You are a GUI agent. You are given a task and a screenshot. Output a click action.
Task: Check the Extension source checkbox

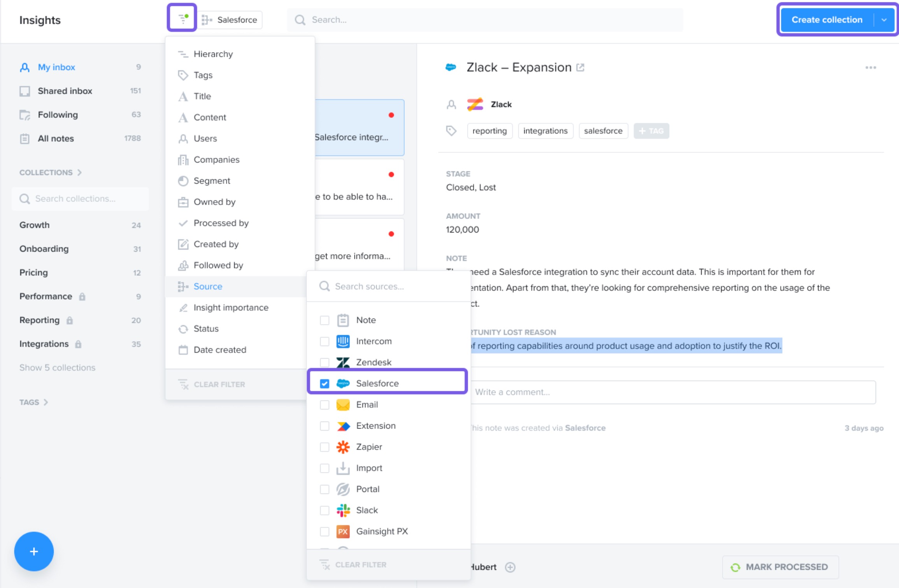pos(324,425)
